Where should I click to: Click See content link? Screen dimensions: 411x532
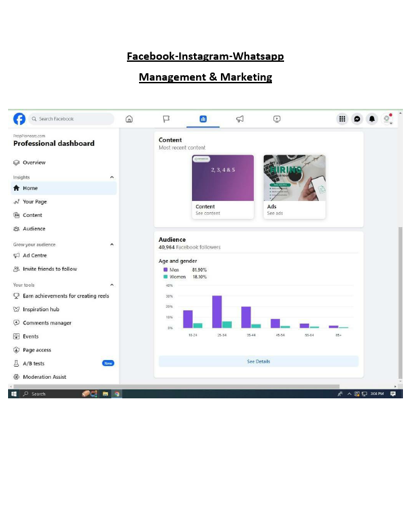pyautogui.click(x=208, y=214)
